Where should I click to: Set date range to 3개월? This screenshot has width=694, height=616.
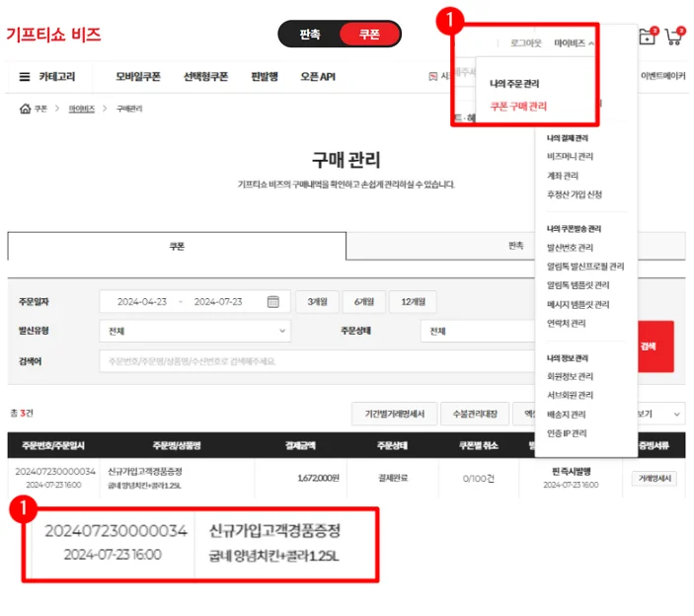[317, 302]
